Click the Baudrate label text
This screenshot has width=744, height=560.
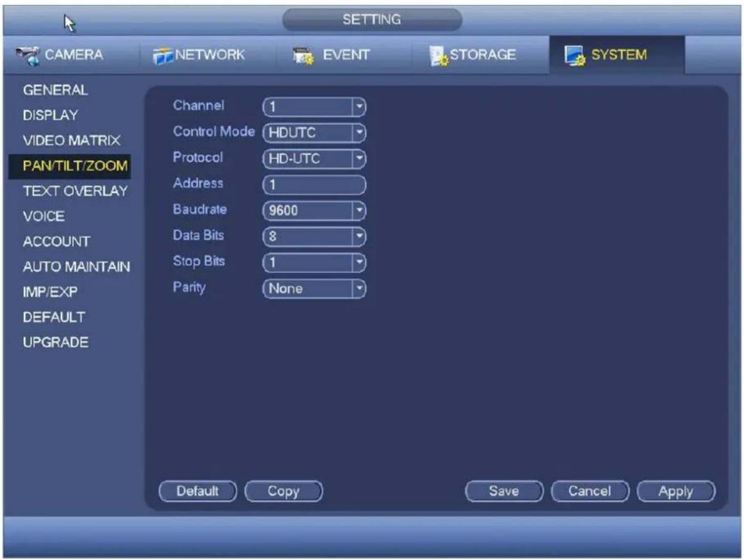(x=200, y=209)
